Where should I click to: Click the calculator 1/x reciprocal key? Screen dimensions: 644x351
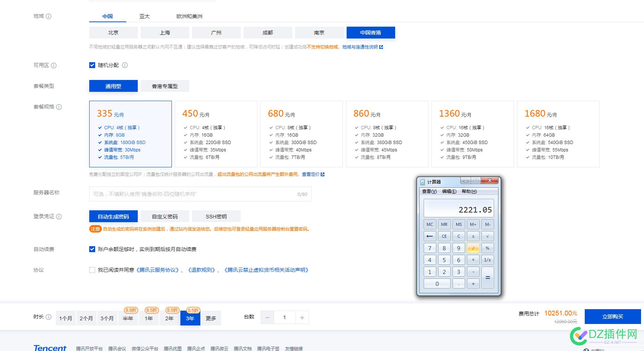click(x=487, y=260)
